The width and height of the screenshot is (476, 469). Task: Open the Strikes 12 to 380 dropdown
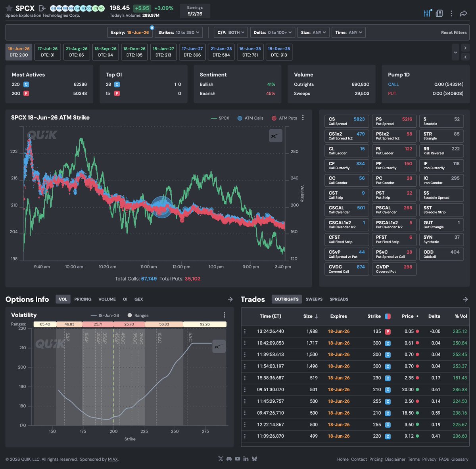pos(179,33)
